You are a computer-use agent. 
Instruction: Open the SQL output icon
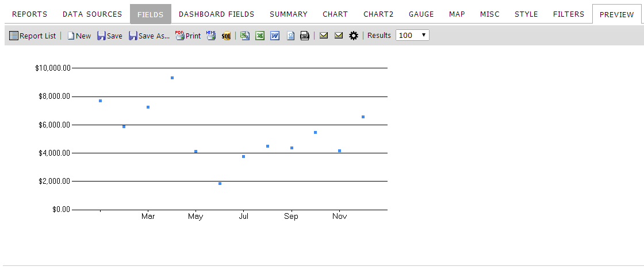(227, 36)
